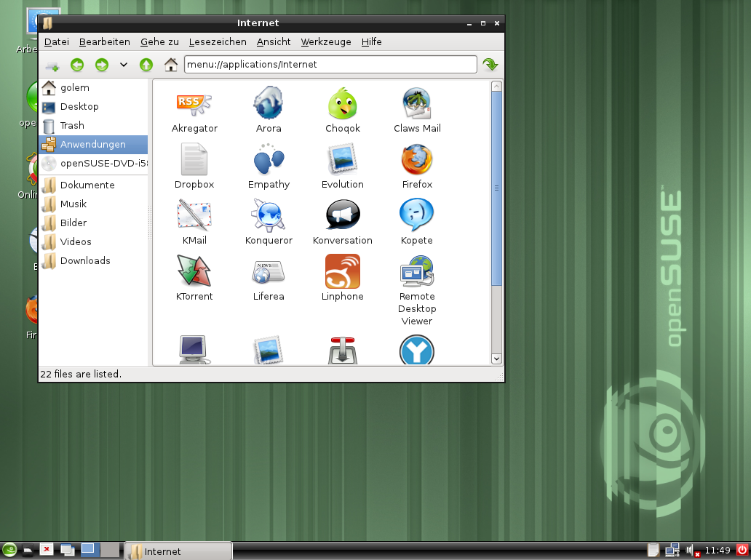The image size is (751, 560).
Task: Click the green back navigation arrow
Action: pos(77,65)
